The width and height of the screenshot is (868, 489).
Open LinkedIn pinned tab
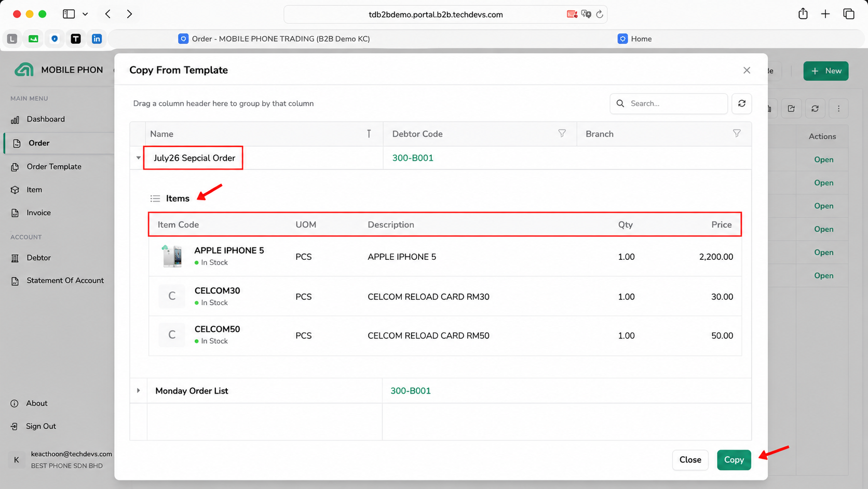tap(97, 39)
